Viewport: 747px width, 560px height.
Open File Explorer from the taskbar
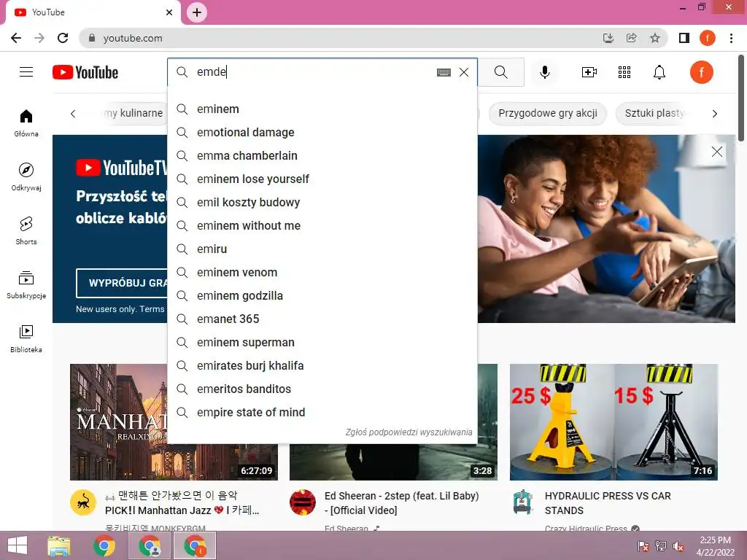[58, 545]
